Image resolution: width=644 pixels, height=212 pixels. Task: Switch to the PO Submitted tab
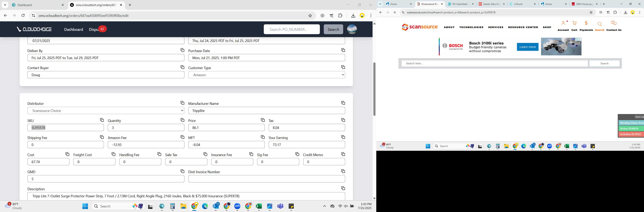pos(461,4)
